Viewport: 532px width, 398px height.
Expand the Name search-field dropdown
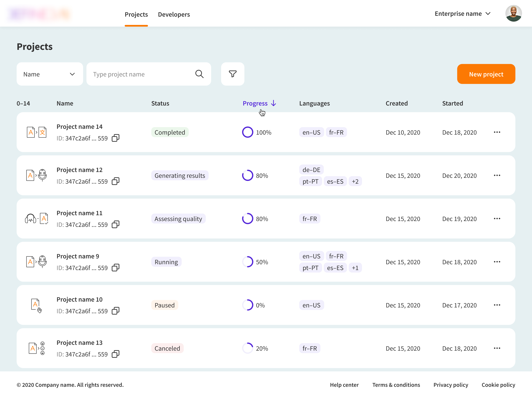pyautogui.click(x=50, y=74)
